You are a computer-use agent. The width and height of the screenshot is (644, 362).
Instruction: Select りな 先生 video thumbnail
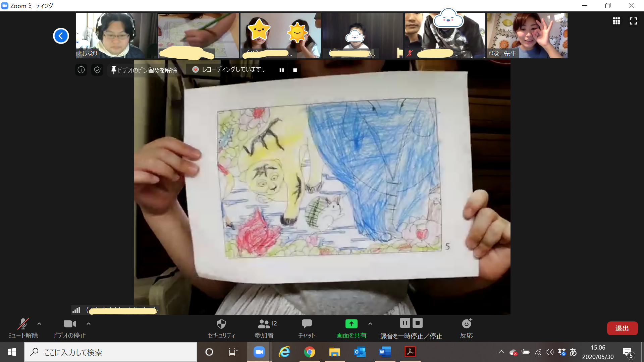527,36
